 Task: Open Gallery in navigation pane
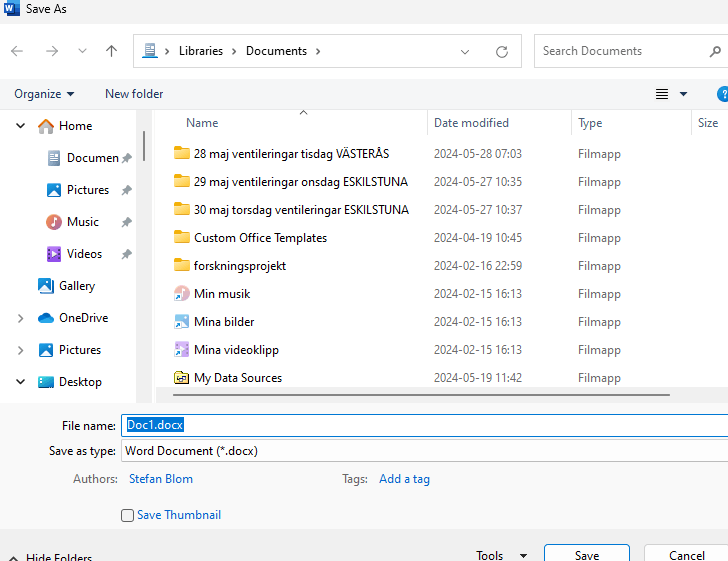[x=77, y=286]
